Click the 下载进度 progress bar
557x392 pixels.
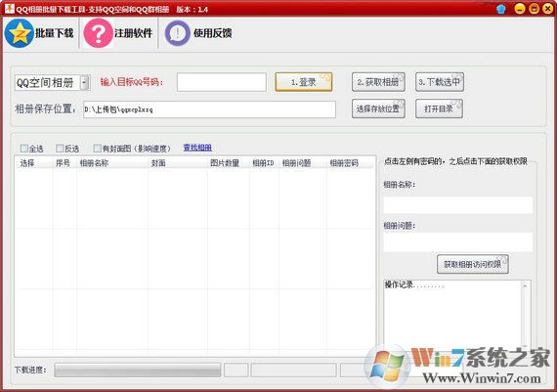click(138, 370)
